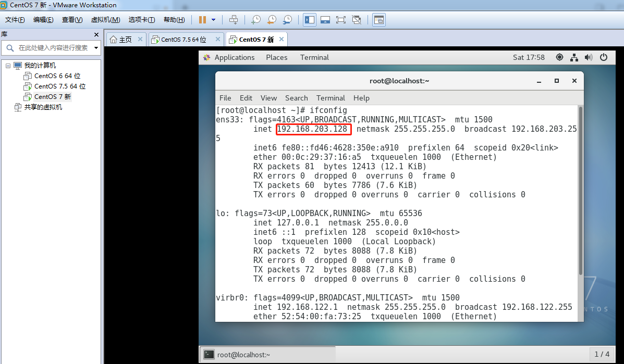The height and width of the screenshot is (364, 624).
Task: Open the terminal Edit menu
Action: pyautogui.click(x=246, y=98)
